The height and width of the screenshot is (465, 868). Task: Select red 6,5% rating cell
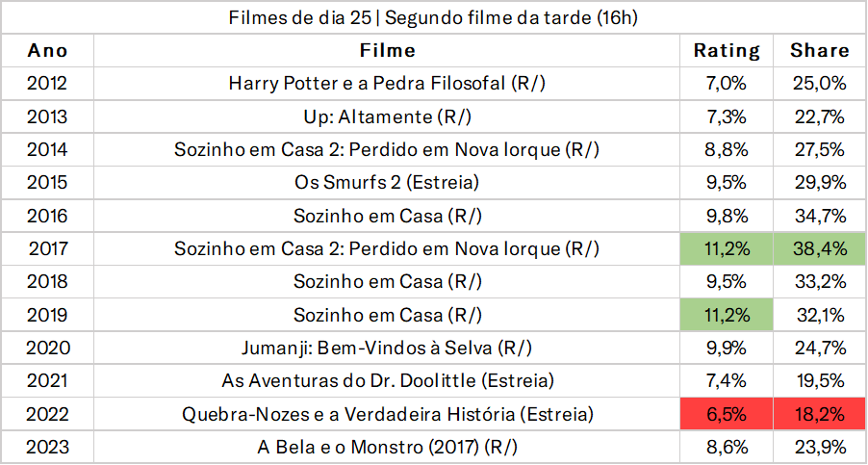pos(727,414)
